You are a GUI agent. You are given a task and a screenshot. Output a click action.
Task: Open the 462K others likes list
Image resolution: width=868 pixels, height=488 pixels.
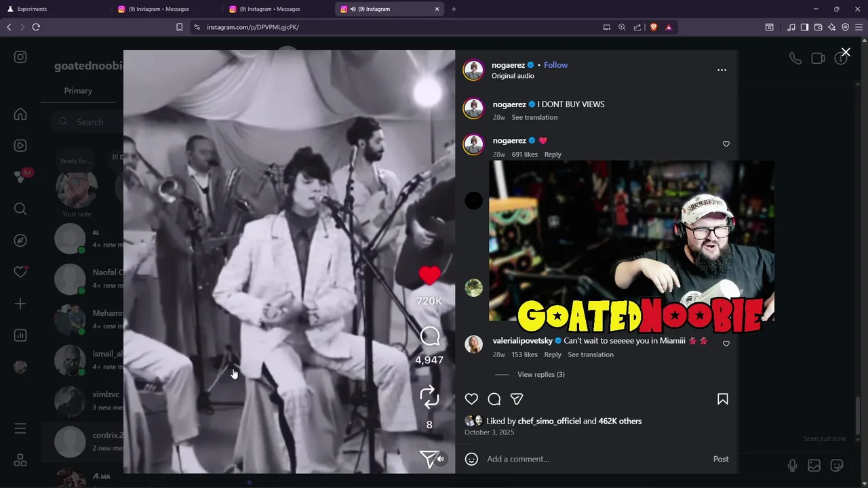pyautogui.click(x=620, y=421)
